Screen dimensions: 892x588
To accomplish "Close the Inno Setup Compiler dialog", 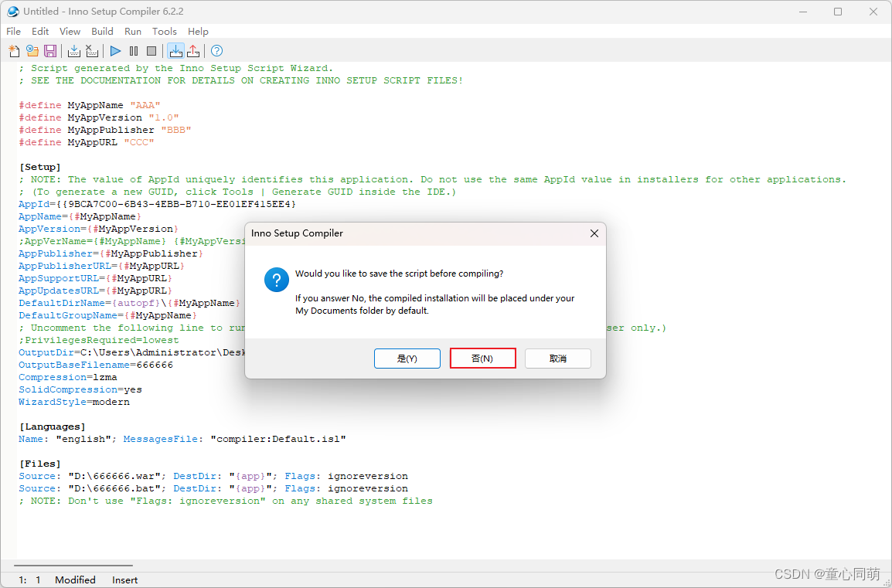I will 594,233.
